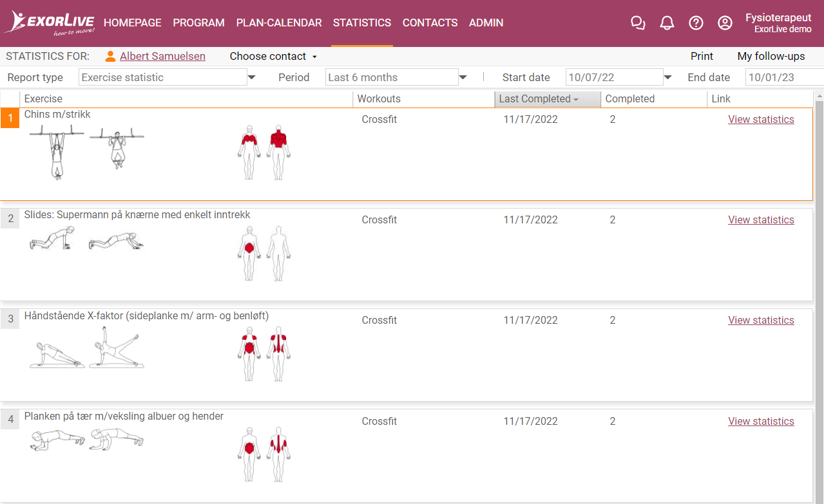Viewport: 824px width, 504px height.
Task: Select row number 2
Action: (10, 218)
